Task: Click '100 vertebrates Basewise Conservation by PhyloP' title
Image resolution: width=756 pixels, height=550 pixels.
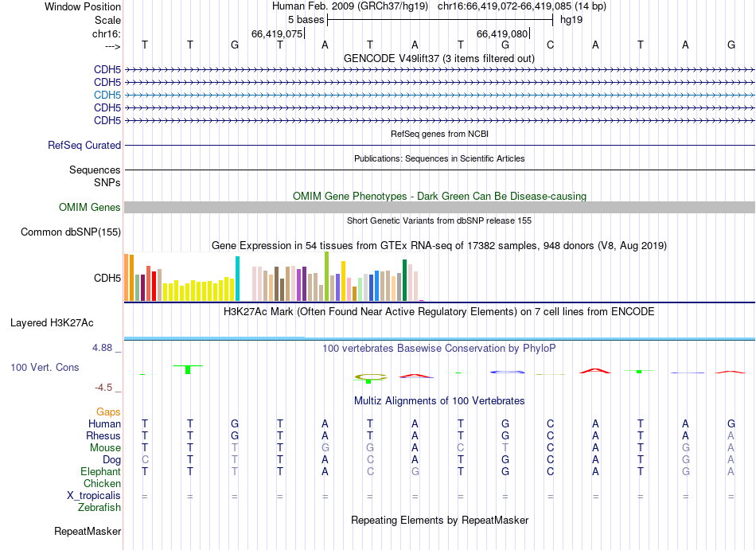Action: click(x=439, y=348)
